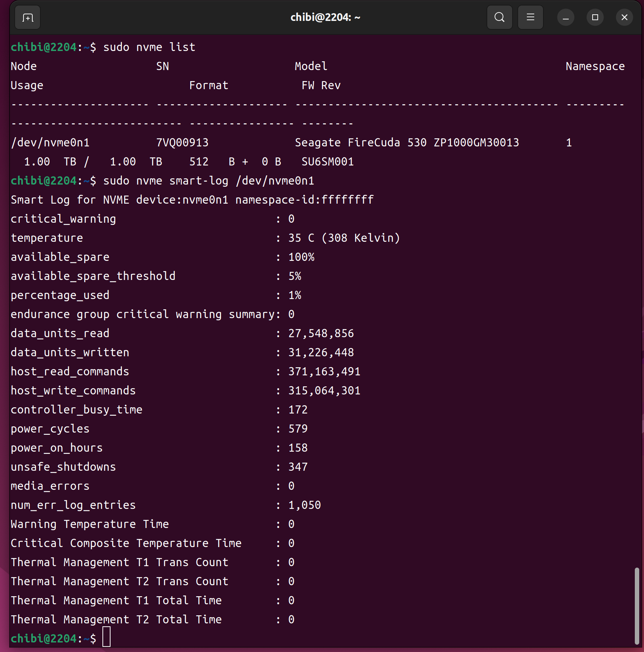Close the terminal window
The width and height of the screenshot is (644, 652).
(624, 17)
